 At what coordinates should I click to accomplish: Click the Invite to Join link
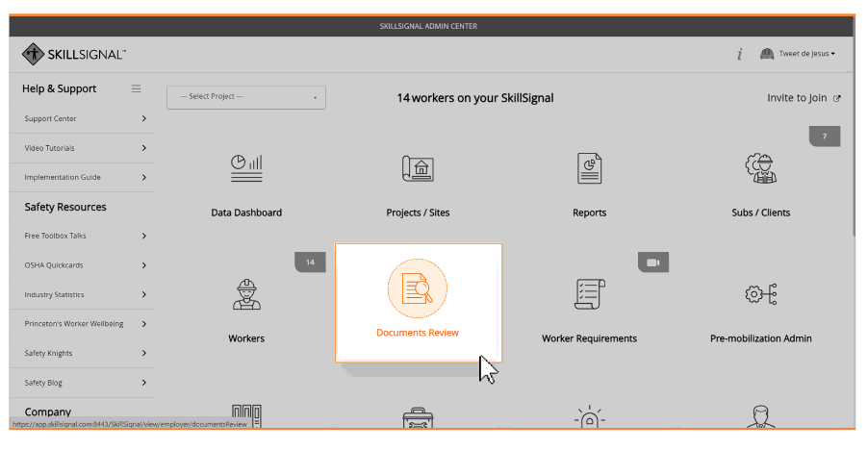pyautogui.click(x=804, y=98)
